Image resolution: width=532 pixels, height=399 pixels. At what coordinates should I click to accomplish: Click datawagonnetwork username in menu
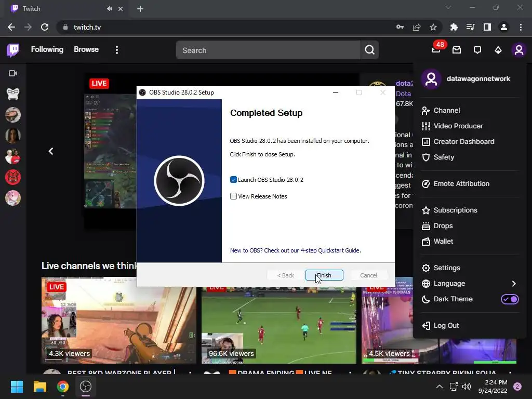coord(478,79)
